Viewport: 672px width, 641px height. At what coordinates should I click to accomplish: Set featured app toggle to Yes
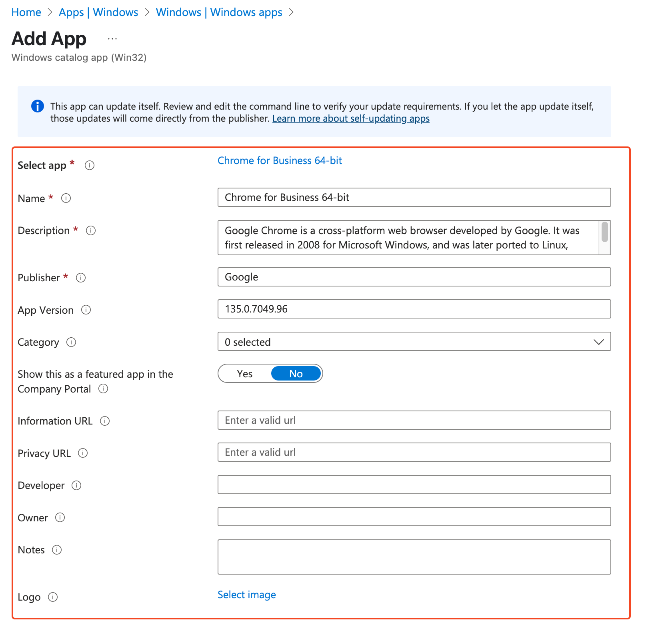click(x=245, y=374)
